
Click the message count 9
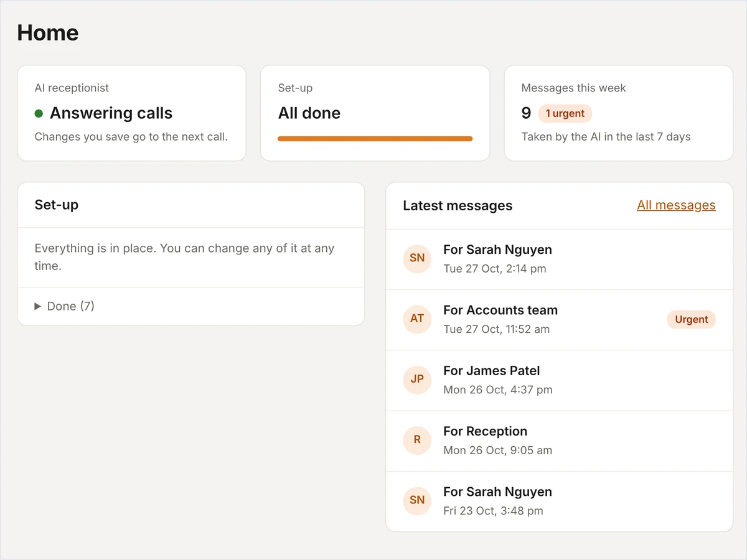526,113
